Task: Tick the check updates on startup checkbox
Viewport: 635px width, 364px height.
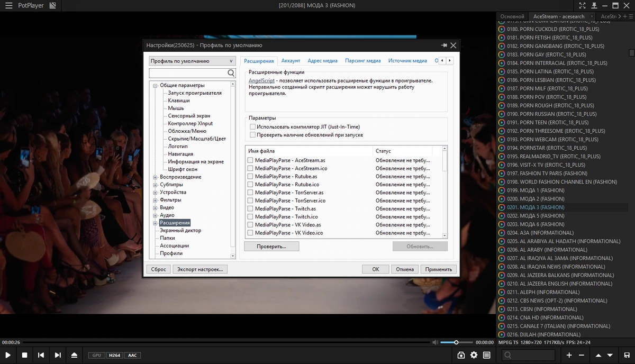Action: click(x=252, y=135)
